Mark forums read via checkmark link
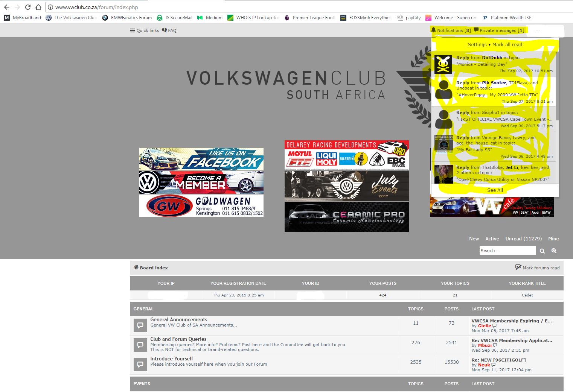Screen dimensions: 573x392 [x=538, y=268]
